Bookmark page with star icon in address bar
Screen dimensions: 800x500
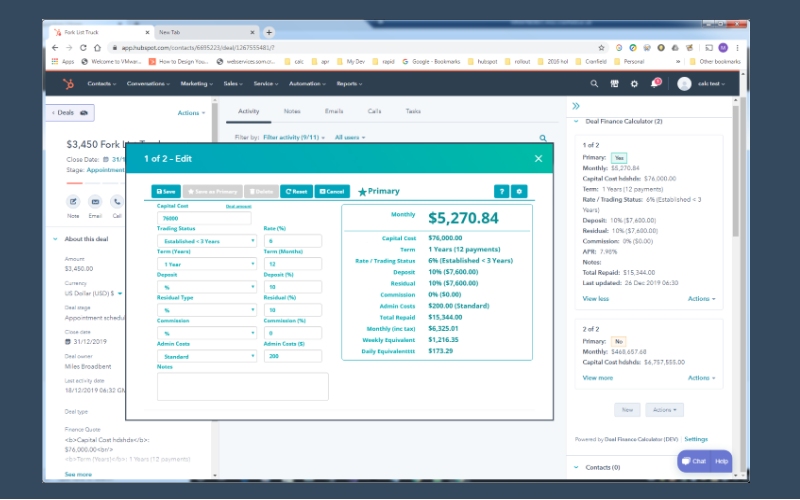[x=601, y=47]
